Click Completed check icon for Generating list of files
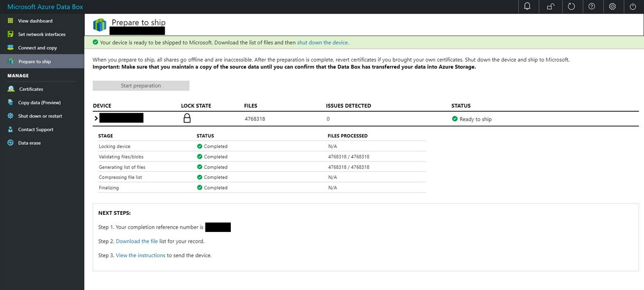This screenshot has height=290, width=644. tap(200, 167)
